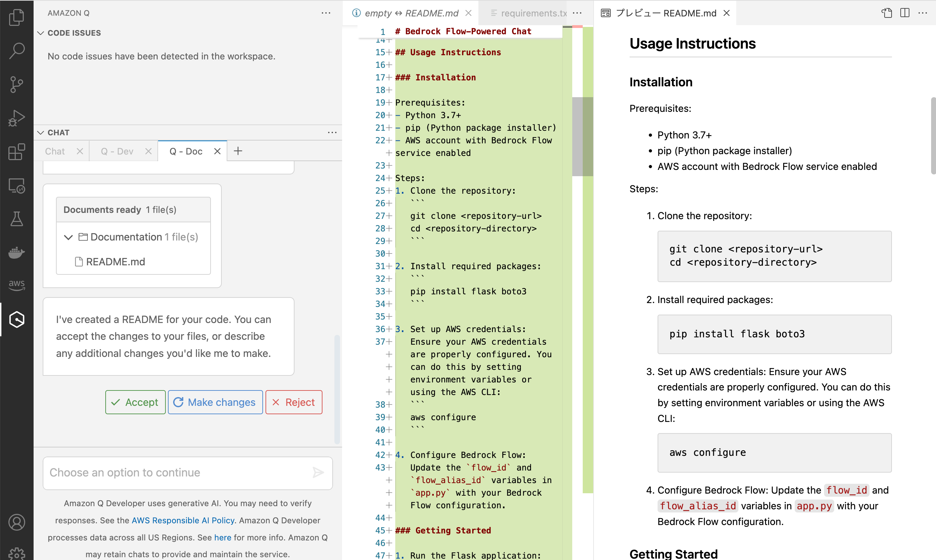Open the Manage gear icon
Screen dimensions: 936x560
(16, 554)
